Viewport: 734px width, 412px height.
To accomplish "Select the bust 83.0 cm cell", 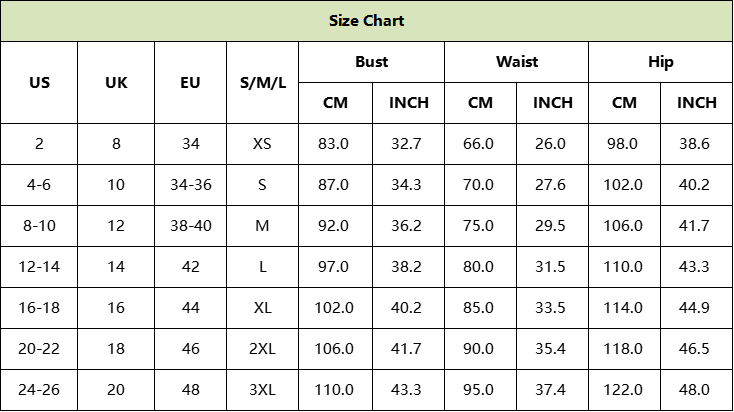I will (x=336, y=144).
